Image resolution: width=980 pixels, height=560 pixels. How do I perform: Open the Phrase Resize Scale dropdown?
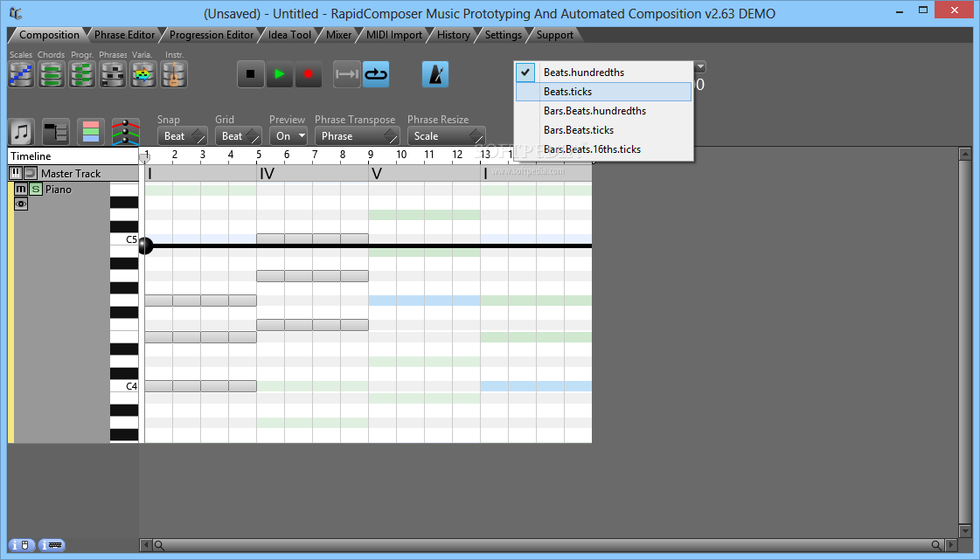click(446, 136)
